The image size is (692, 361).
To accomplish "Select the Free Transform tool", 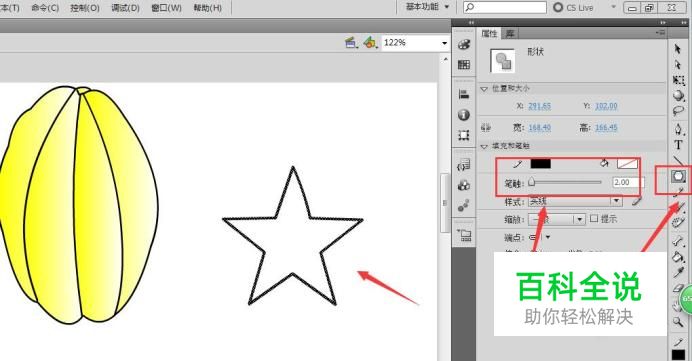I will pyautogui.click(x=678, y=80).
